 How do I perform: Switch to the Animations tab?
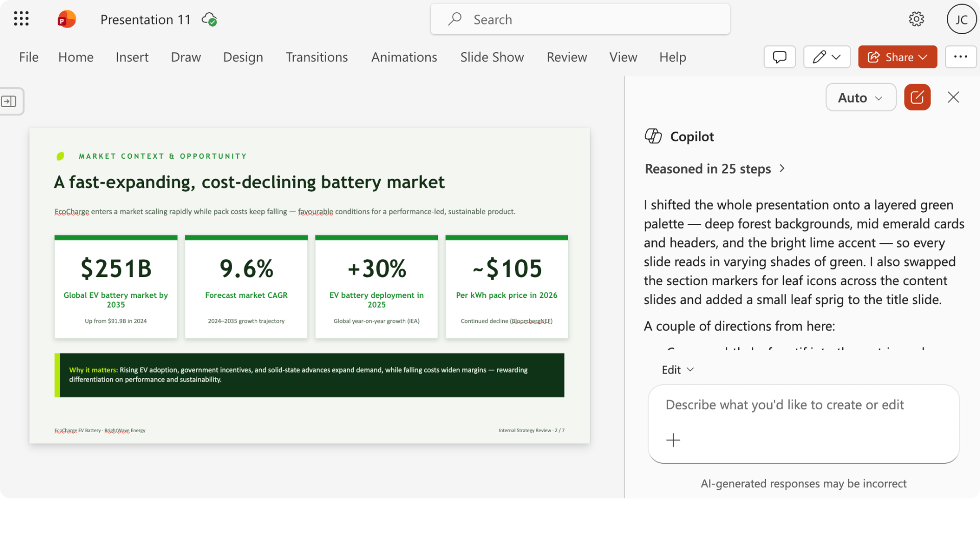point(404,57)
